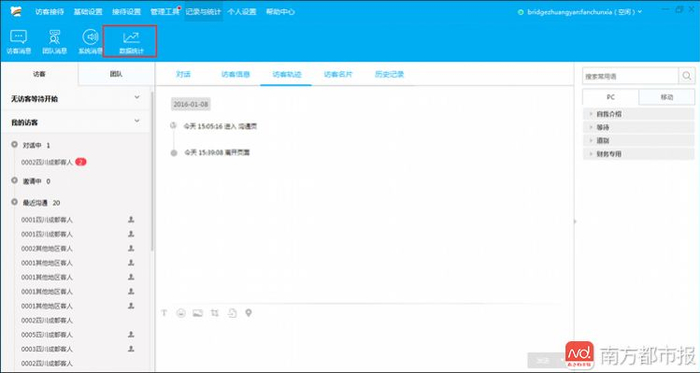Open the 团队消息 team messages icon
The height and width of the screenshot is (373, 700).
point(54,42)
